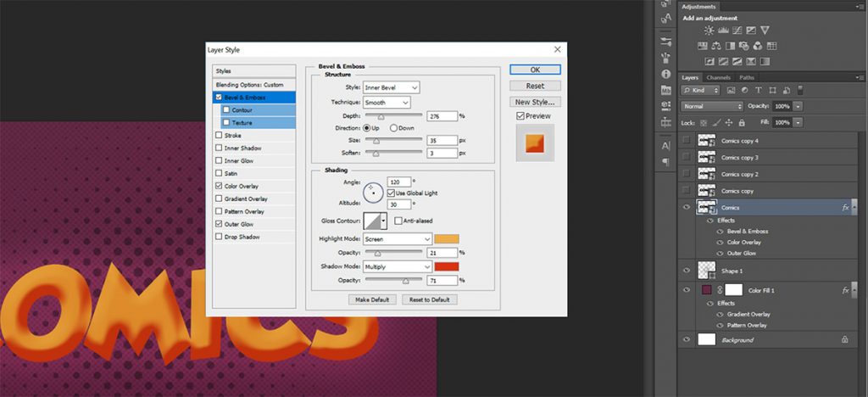Enable the Stroke effect checkbox
This screenshot has height=397, width=868.
[220, 135]
